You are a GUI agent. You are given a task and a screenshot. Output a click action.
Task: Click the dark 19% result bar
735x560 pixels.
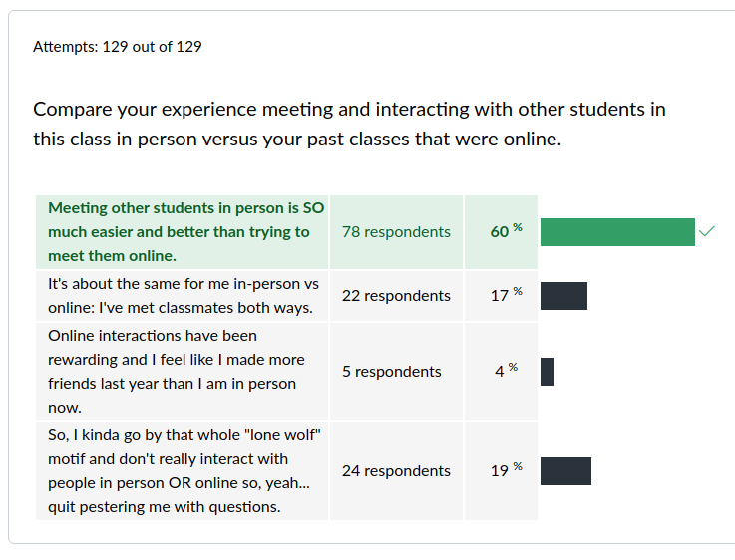pos(565,471)
